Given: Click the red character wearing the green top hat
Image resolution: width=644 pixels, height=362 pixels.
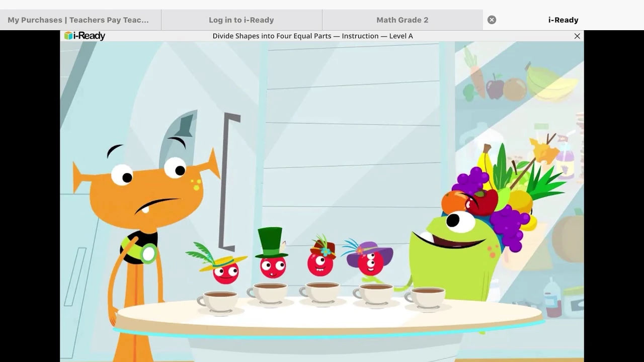Looking at the screenshot, I should tap(273, 253).
